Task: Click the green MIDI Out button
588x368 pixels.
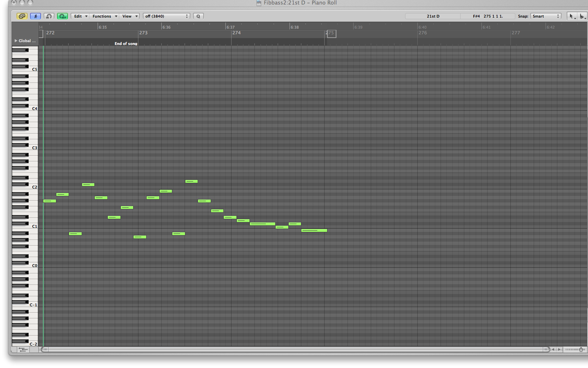Action: (x=62, y=16)
